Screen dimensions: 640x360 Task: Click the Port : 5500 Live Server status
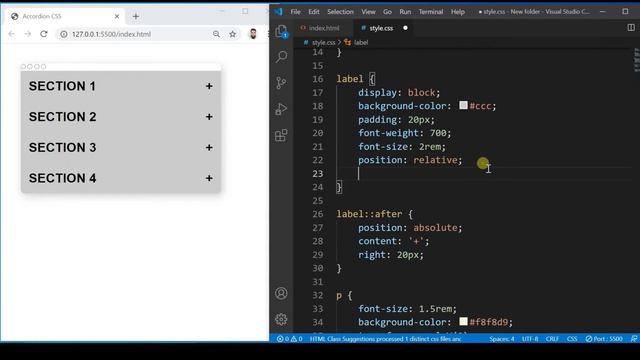[604, 339]
